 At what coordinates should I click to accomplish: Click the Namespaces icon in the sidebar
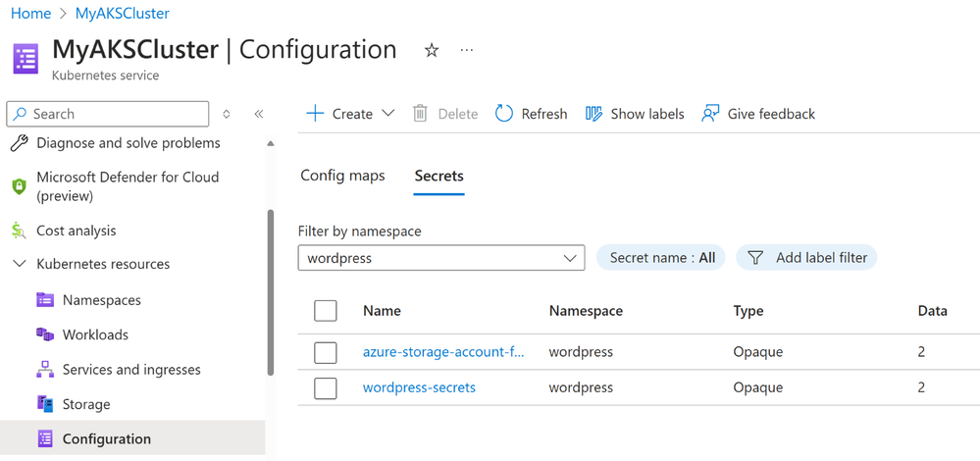tap(45, 300)
